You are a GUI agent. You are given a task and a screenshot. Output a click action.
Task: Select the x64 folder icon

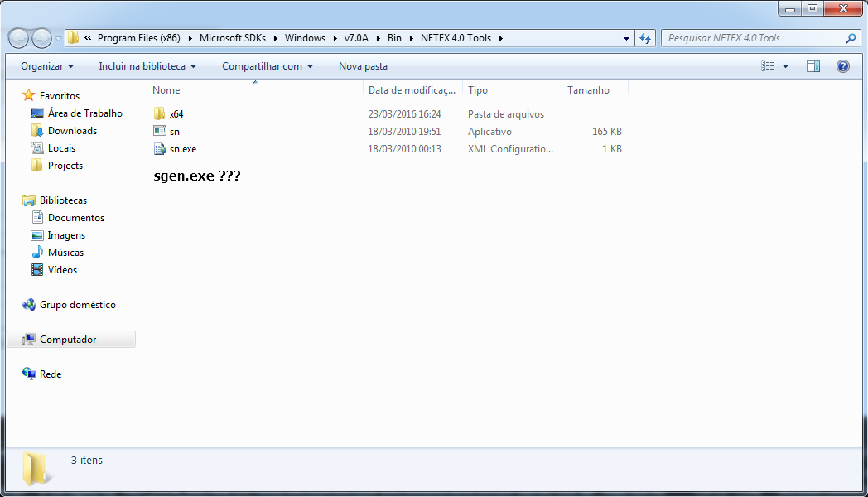159,113
